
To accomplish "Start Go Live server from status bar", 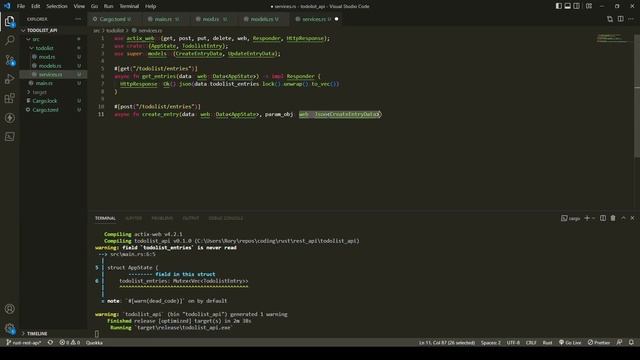I will 570,342.
